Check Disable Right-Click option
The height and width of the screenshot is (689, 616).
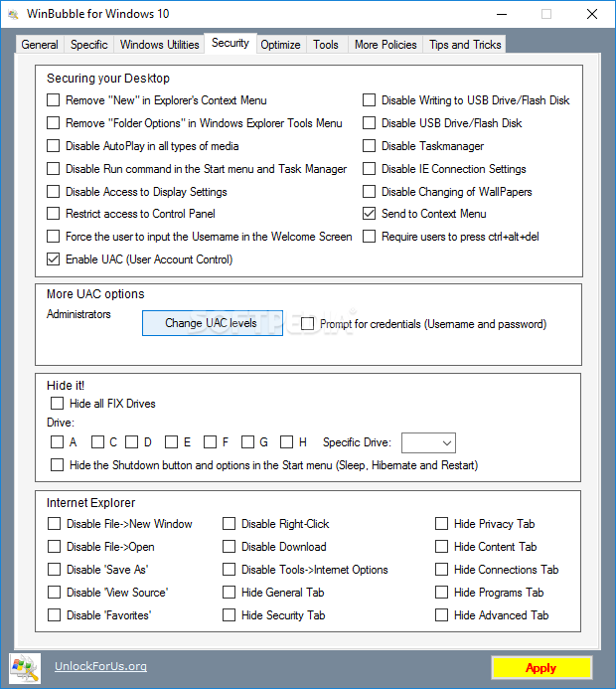tap(229, 524)
